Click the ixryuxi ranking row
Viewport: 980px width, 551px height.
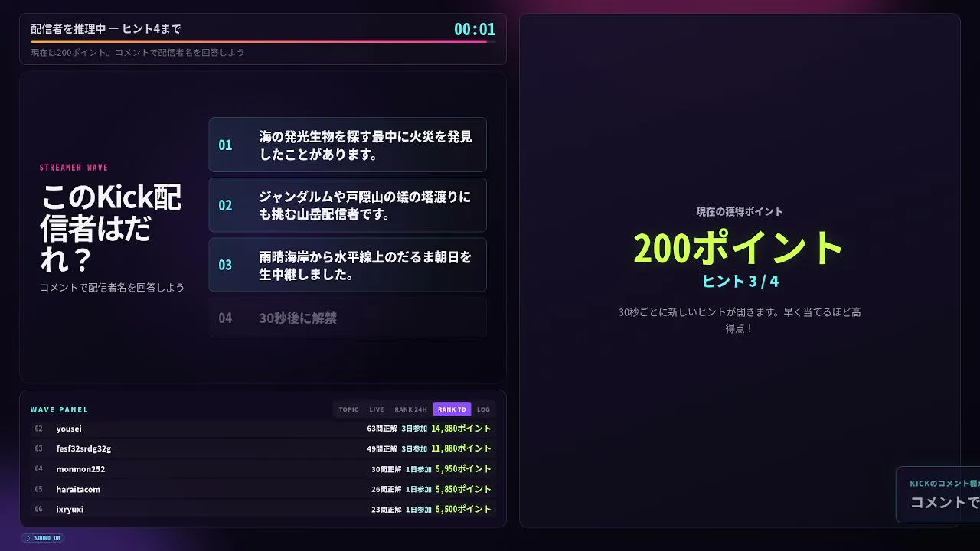[x=263, y=509]
